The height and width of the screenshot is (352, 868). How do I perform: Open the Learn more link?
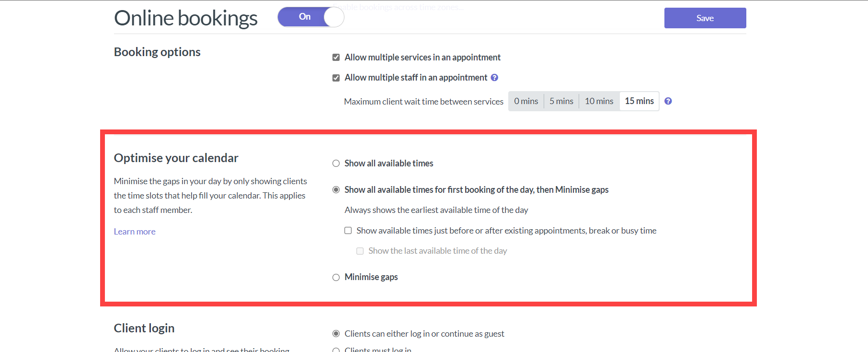pyautogui.click(x=135, y=232)
